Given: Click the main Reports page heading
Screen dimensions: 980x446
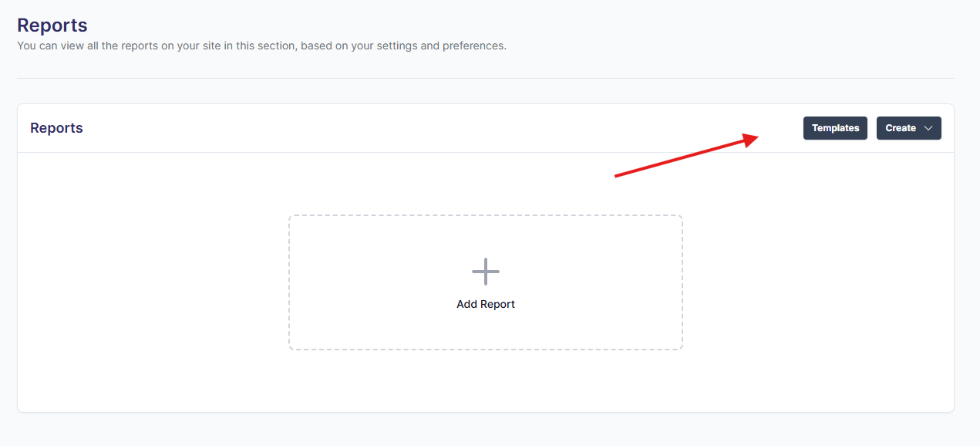Looking at the screenshot, I should pyautogui.click(x=52, y=26).
